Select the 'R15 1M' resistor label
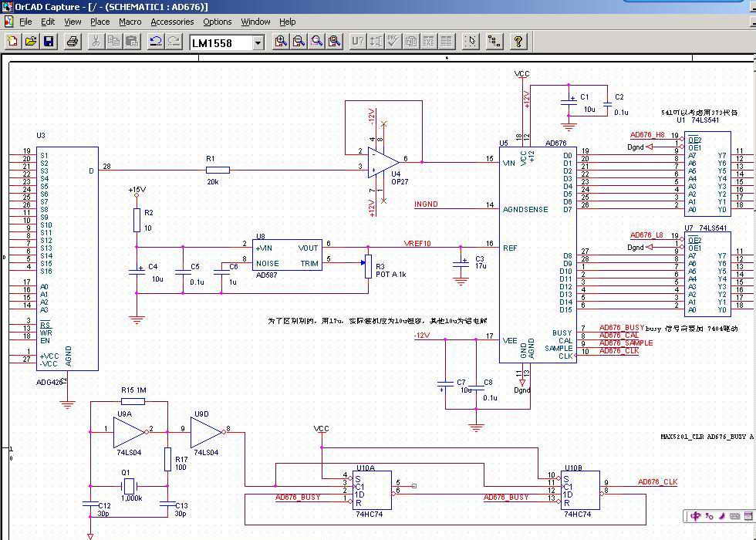The image size is (756, 540). pos(134,390)
